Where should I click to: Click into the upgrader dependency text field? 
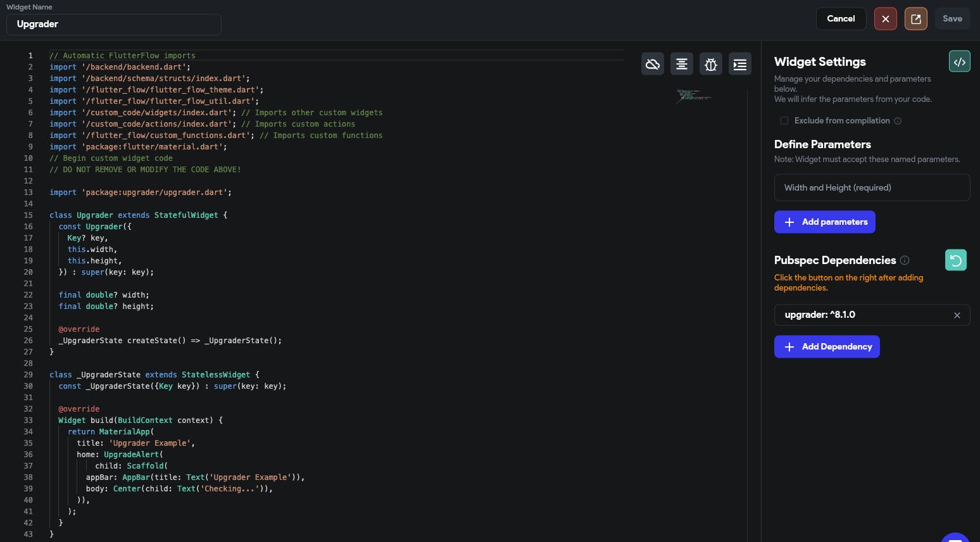click(861, 315)
